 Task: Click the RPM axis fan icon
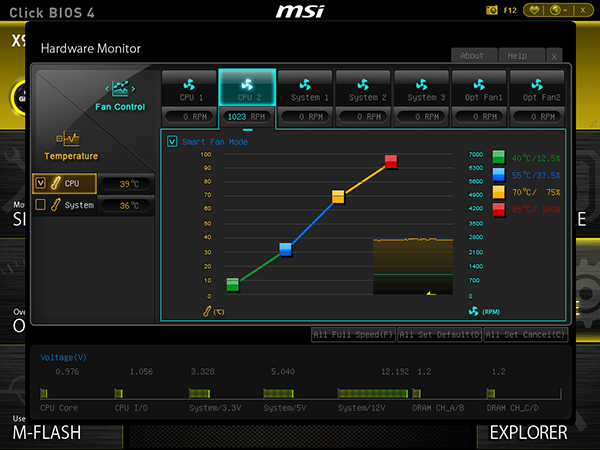click(x=474, y=311)
